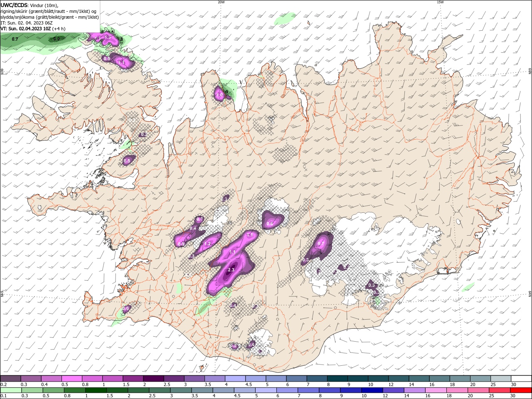Screen dimensions: 532x399
Task: Select the 'VT: Sun. 02.04.2023 10Z (+4 h)' text
Action: (33, 29)
